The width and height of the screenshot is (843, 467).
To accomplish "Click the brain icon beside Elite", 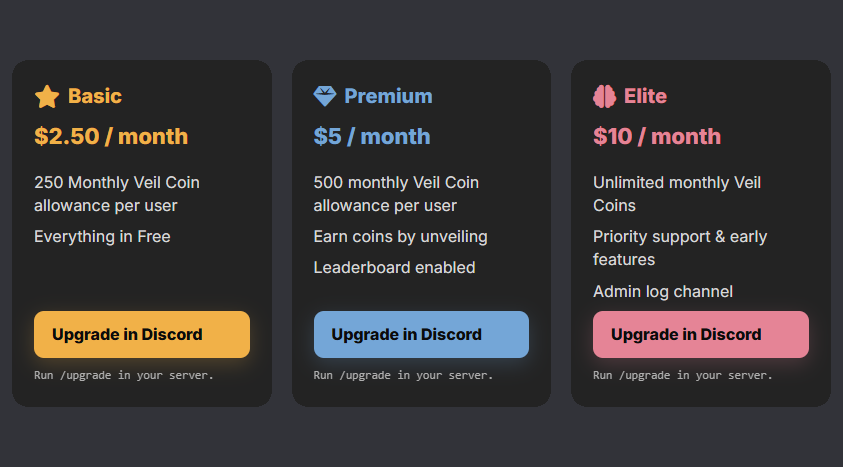I will click(x=604, y=96).
